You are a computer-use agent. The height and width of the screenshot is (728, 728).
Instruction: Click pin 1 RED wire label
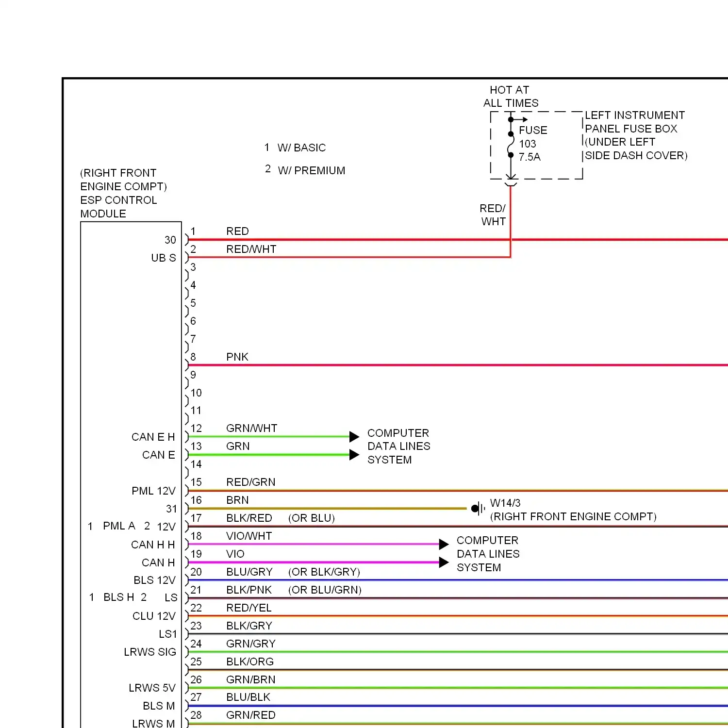237,231
